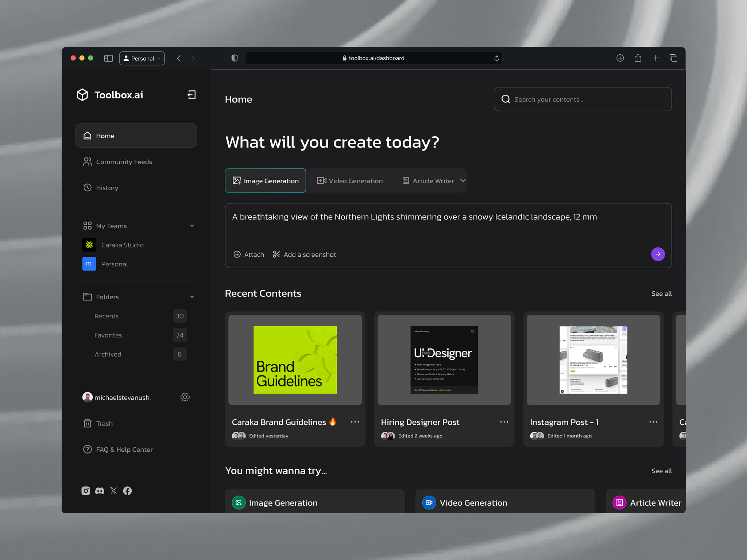
Task: Collapse the Folders section
Action: pos(192,296)
